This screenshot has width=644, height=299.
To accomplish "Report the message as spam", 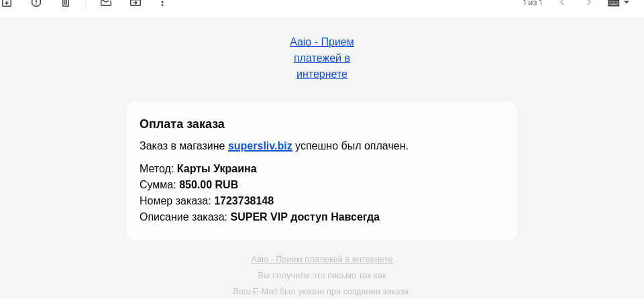I will 36,3.
